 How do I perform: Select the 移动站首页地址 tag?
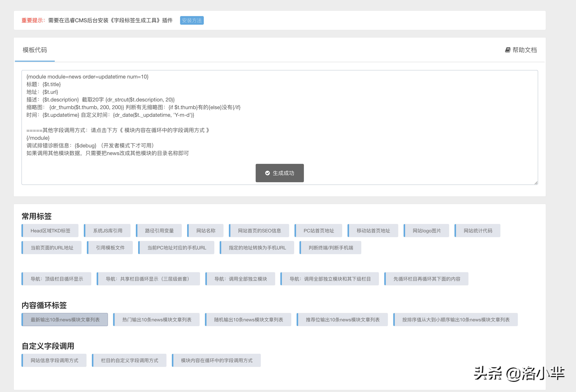pyautogui.click(x=373, y=231)
